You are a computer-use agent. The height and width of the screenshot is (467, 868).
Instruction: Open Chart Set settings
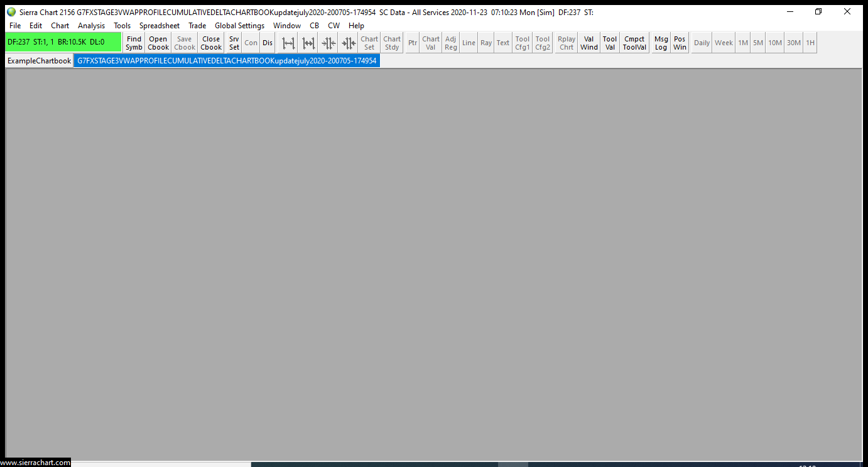pos(369,43)
